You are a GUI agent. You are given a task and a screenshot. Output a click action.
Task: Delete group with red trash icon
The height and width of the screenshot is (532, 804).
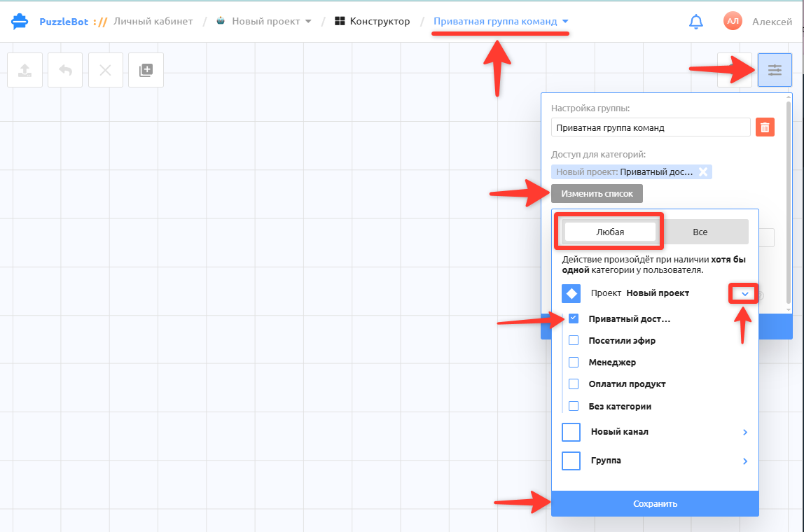765,127
